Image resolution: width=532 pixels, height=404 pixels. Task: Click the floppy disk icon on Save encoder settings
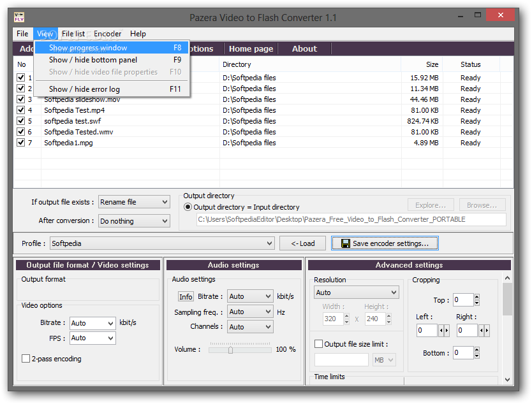click(345, 243)
